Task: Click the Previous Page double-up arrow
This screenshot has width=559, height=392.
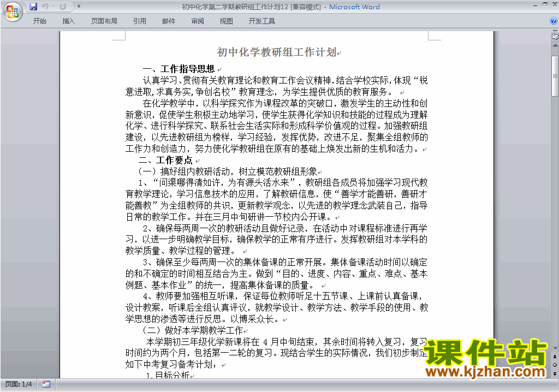Action: (555, 357)
